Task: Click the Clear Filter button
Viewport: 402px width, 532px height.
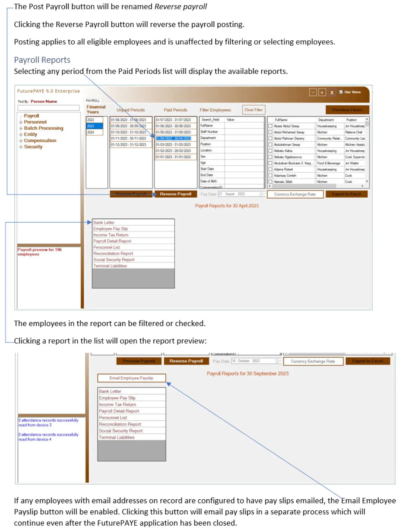Action: [253, 110]
